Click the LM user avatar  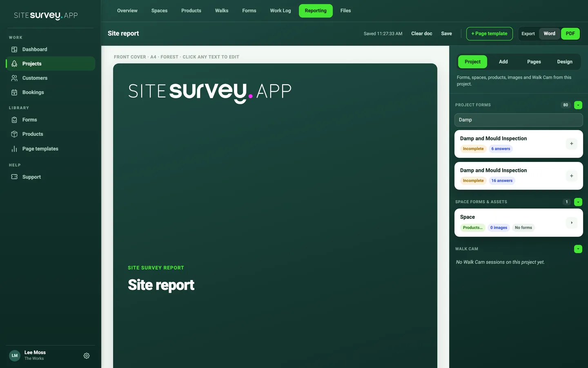[x=15, y=356]
